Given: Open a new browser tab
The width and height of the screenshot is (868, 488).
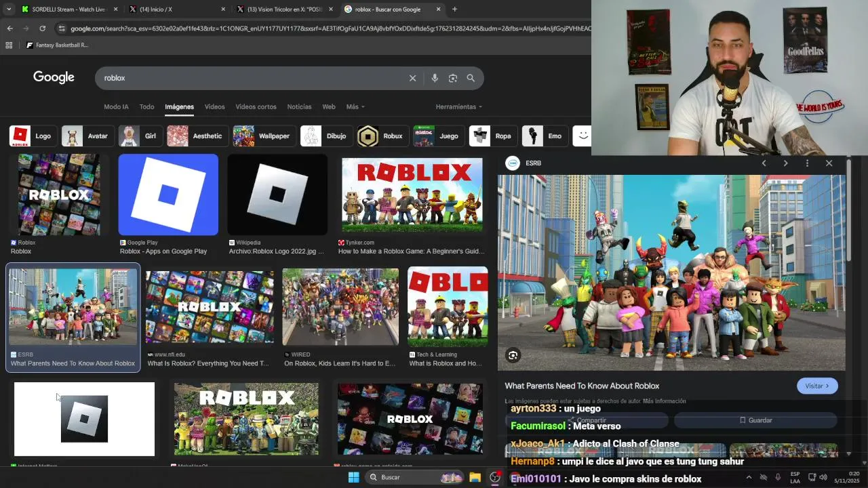Looking at the screenshot, I should click(x=454, y=9).
